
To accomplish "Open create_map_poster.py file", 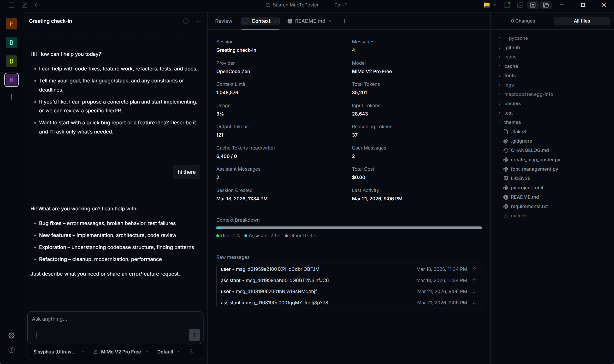I will pyautogui.click(x=535, y=160).
